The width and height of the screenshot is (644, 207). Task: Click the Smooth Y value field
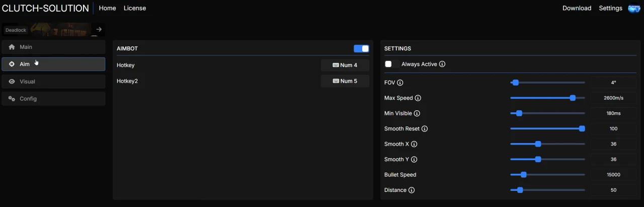(x=613, y=160)
